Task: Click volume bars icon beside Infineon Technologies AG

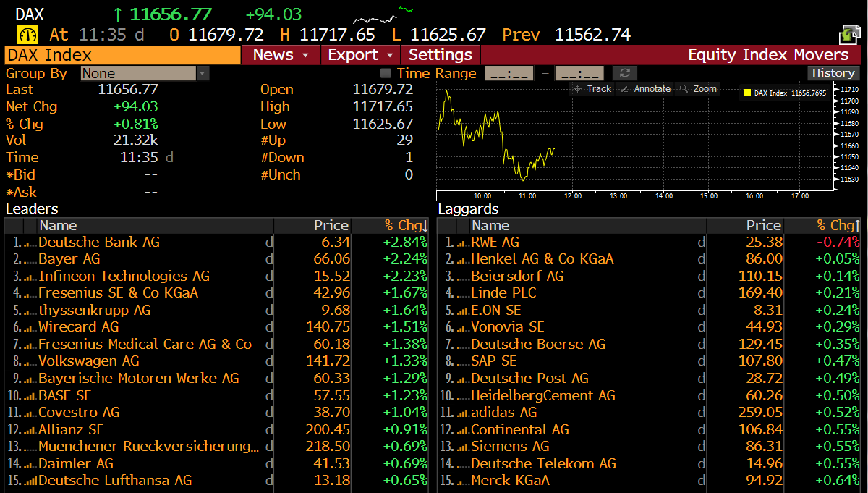Action: pyautogui.click(x=30, y=277)
